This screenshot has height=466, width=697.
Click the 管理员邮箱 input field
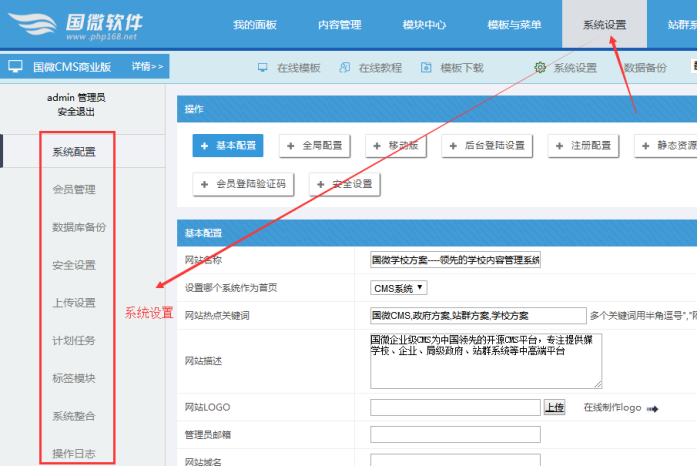click(x=455, y=434)
